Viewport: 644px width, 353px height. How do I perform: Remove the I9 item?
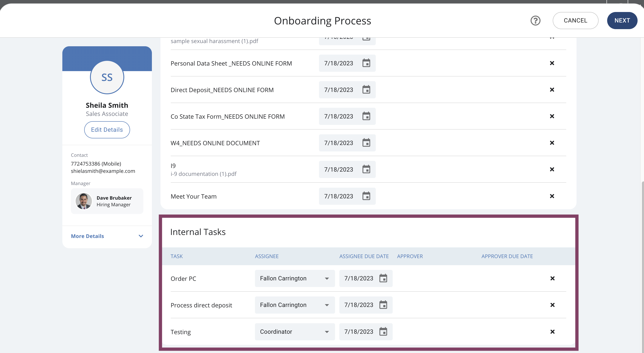[x=552, y=169]
